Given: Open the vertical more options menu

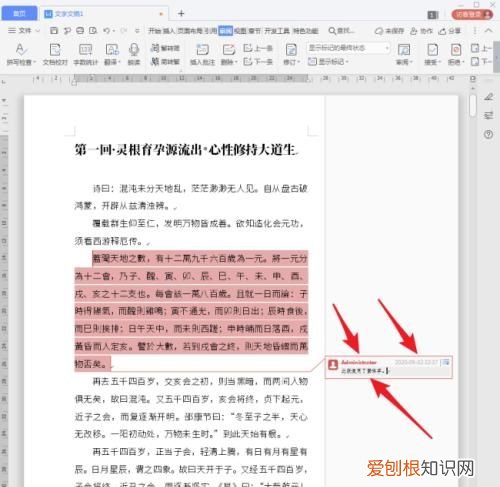Looking at the screenshot, I should tap(475, 31).
